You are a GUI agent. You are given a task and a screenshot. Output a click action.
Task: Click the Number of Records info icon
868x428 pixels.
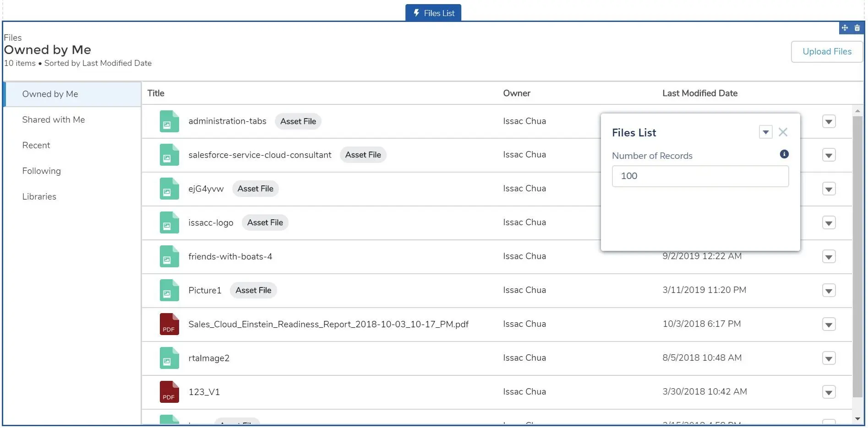tap(784, 154)
